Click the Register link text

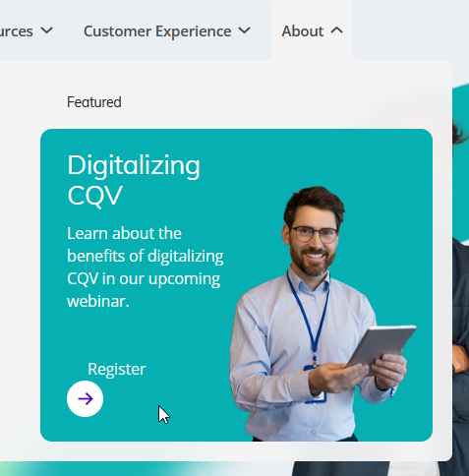[x=117, y=369]
